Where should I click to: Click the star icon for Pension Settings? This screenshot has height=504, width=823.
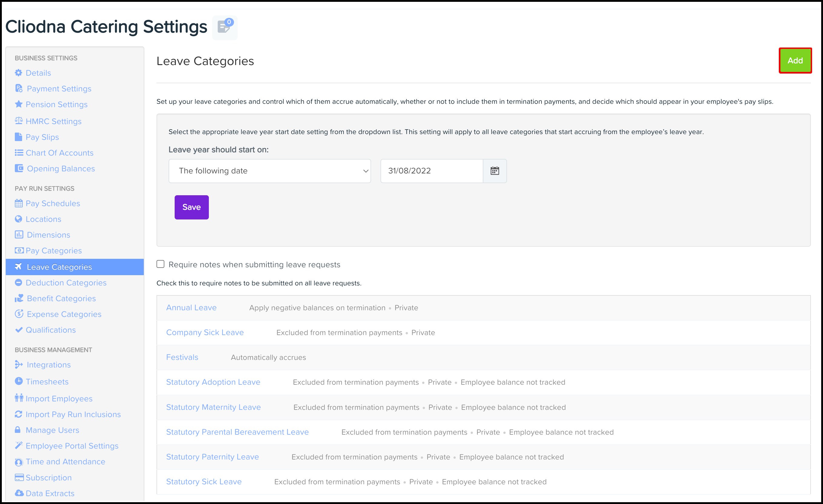19,104
